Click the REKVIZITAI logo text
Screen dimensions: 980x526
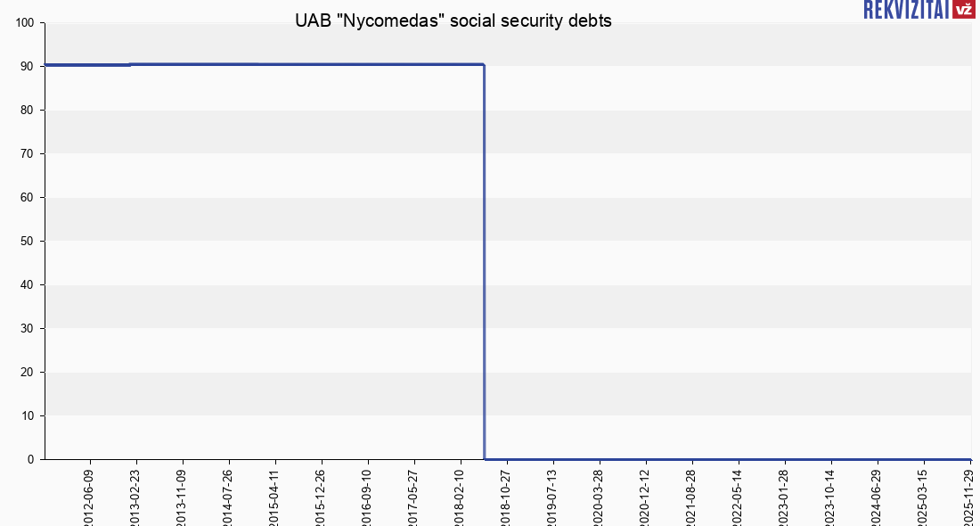904,10
